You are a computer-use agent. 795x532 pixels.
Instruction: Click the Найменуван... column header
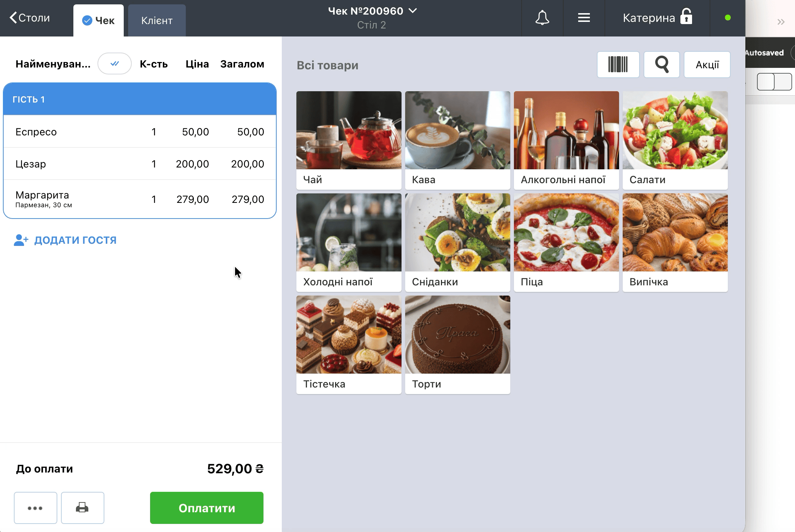[x=53, y=64]
